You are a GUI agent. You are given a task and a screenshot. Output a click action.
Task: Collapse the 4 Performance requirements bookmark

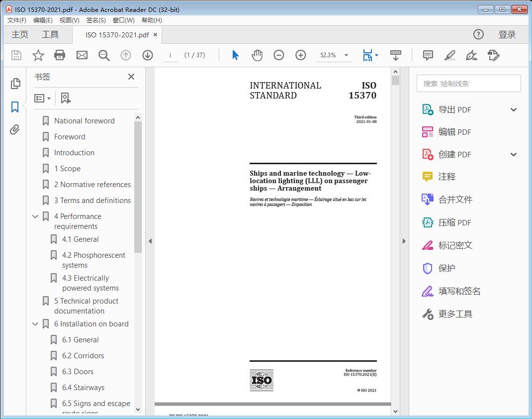[34, 216]
